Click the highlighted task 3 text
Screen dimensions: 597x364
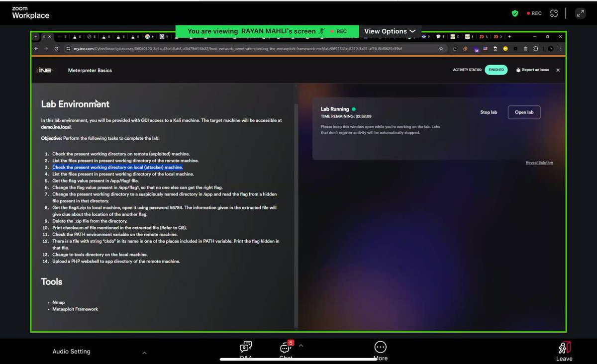click(x=117, y=168)
